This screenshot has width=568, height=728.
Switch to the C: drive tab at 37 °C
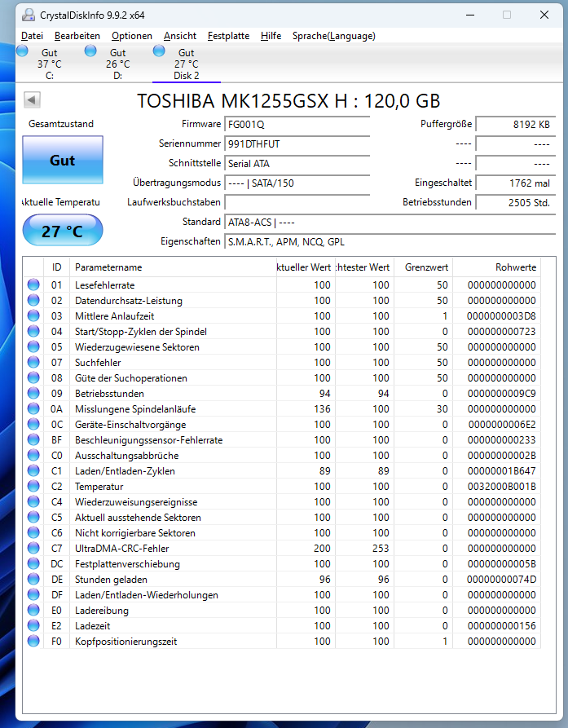(x=50, y=64)
